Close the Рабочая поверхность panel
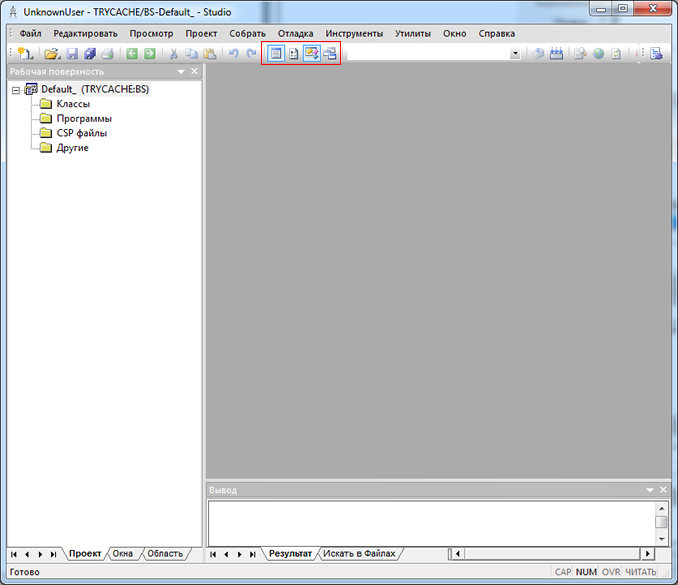Screen dimensions: 678x585 (195, 71)
